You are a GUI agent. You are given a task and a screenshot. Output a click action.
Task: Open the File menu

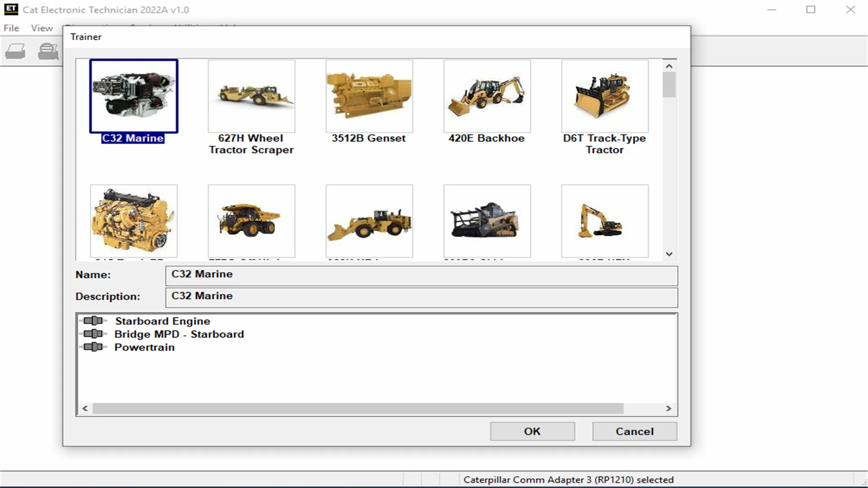[x=11, y=28]
